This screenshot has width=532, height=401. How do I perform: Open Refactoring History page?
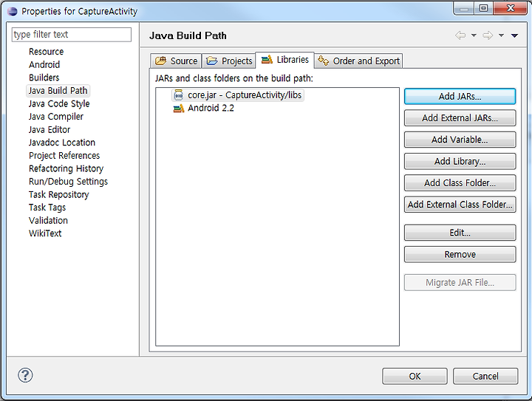click(x=66, y=168)
